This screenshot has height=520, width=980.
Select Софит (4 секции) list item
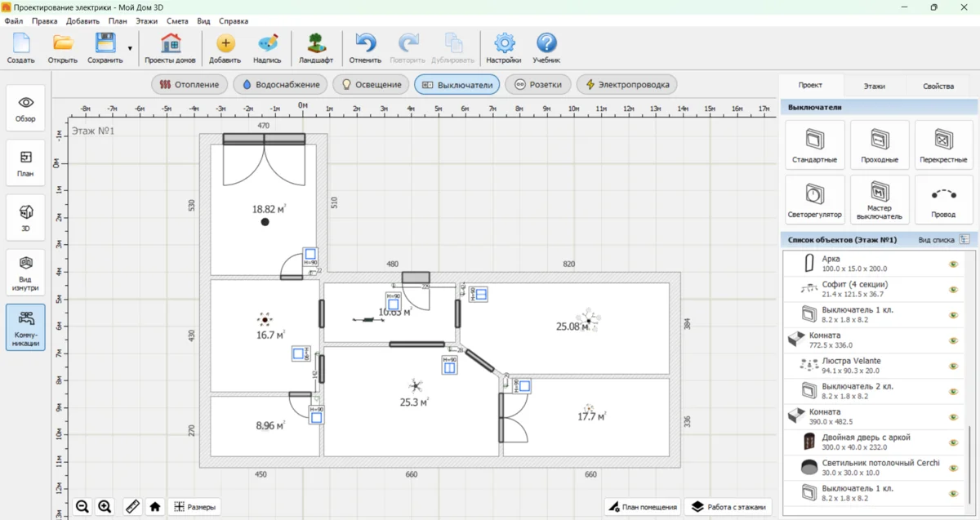(x=871, y=290)
